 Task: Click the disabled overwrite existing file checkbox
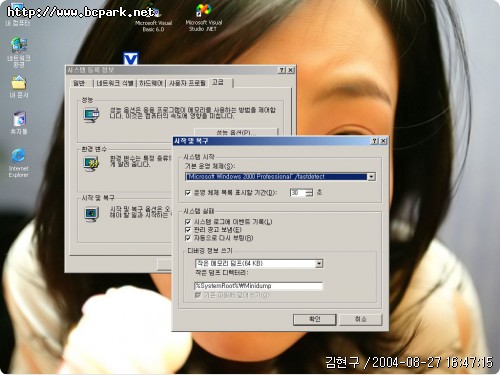198,295
